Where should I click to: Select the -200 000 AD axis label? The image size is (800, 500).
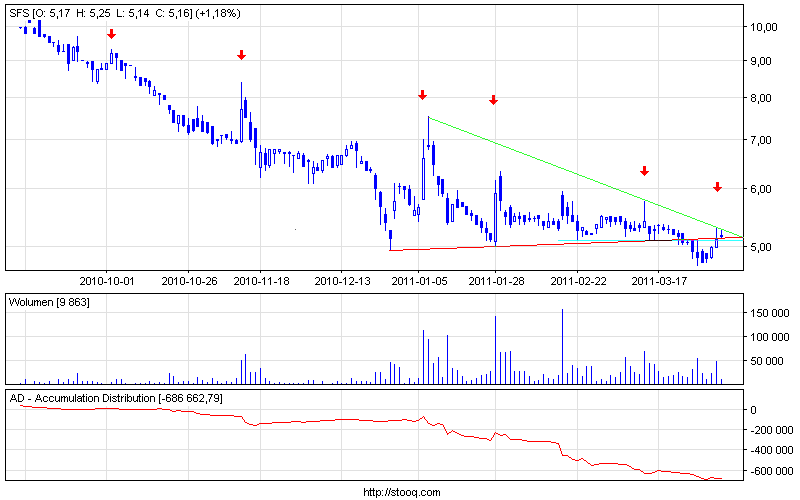(x=771, y=430)
